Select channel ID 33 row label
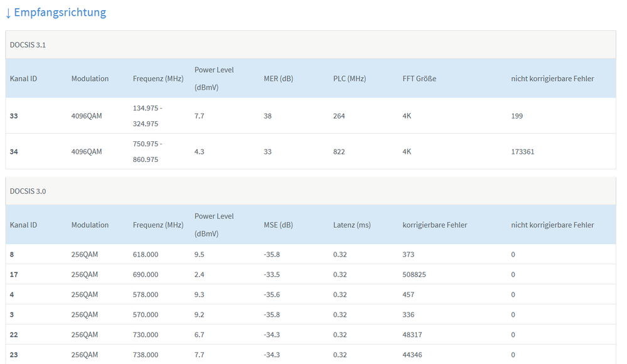Image resolution: width=627 pixels, height=364 pixels. [x=14, y=116]
